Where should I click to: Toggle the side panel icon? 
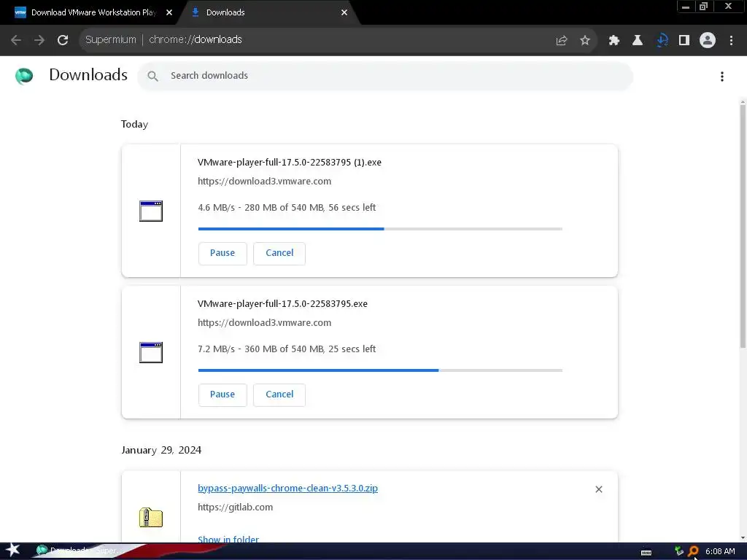click(684, 41)
